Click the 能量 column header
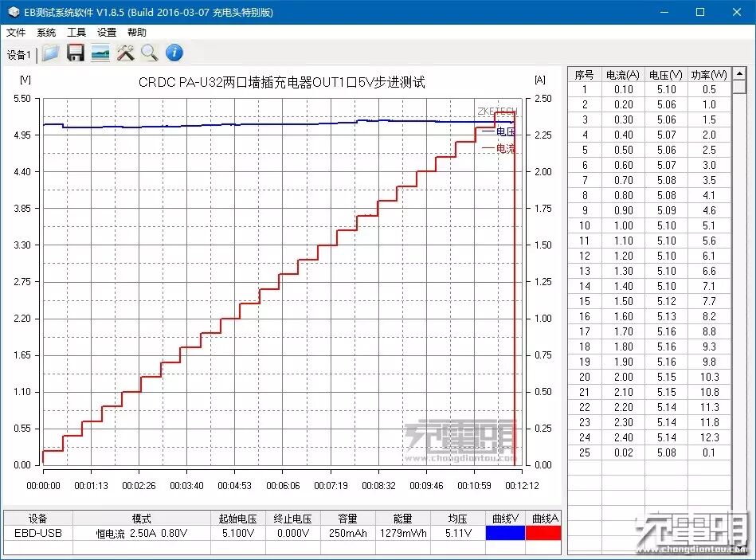Image resolution: width=756 pixels, height=560 pixels. click(403, 519)
